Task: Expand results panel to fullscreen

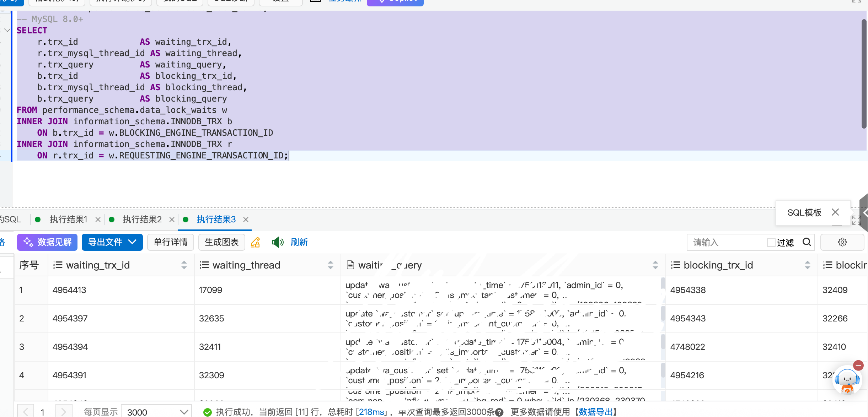Action: click(856, 220)
